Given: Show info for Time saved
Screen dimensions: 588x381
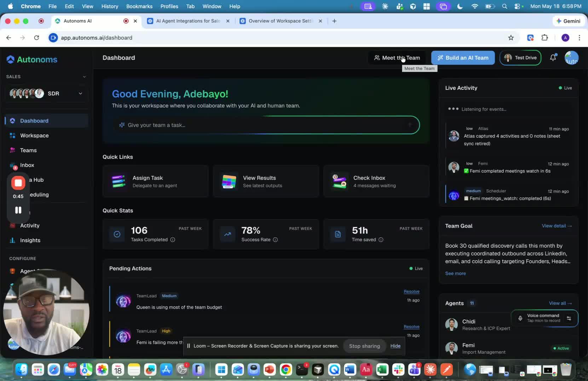Looking at the screenshot, I should [381, 240].
